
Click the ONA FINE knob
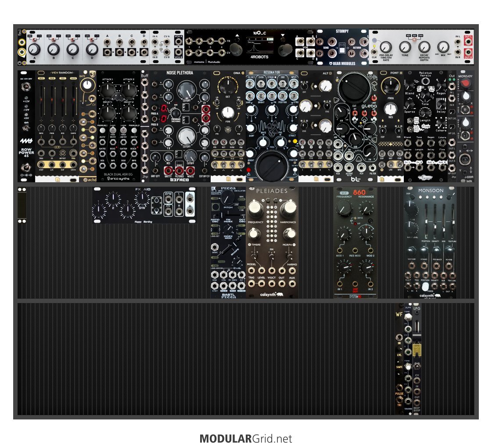[x=228, y=113]
